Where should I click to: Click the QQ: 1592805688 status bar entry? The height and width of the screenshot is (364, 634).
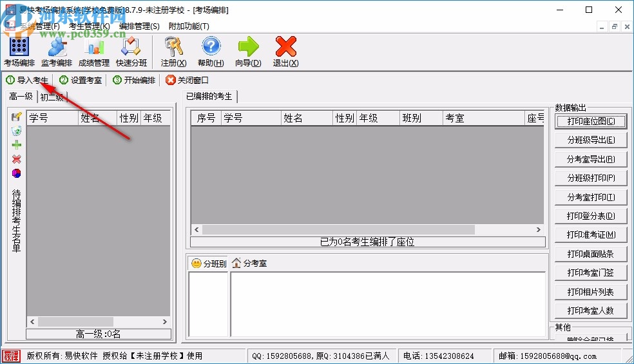pos(321,356)
